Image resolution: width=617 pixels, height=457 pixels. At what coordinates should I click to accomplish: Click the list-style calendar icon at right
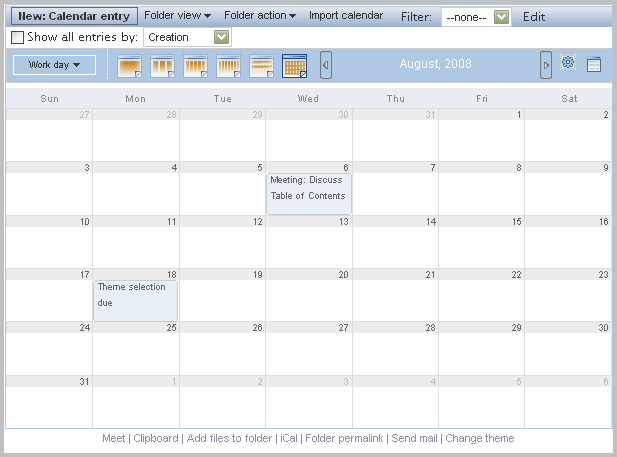594,65
